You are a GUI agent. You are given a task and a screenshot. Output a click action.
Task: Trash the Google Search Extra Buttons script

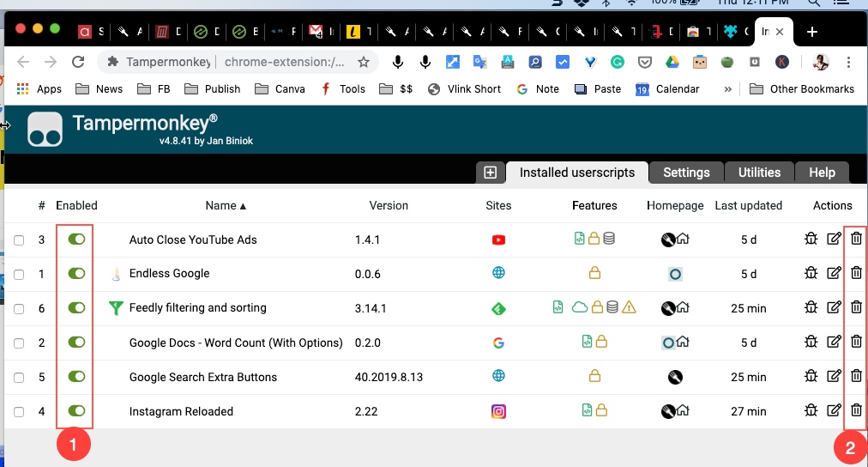tap(856, 376)
